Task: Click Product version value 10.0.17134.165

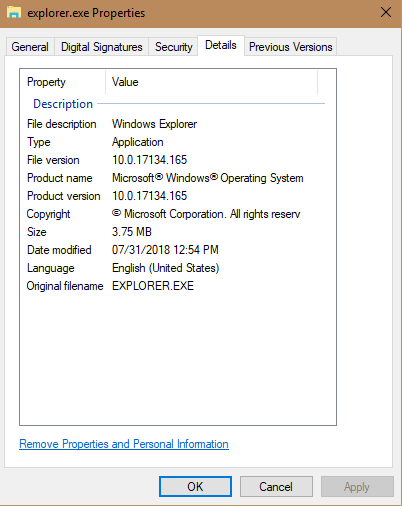Action: tap(149, 196)
